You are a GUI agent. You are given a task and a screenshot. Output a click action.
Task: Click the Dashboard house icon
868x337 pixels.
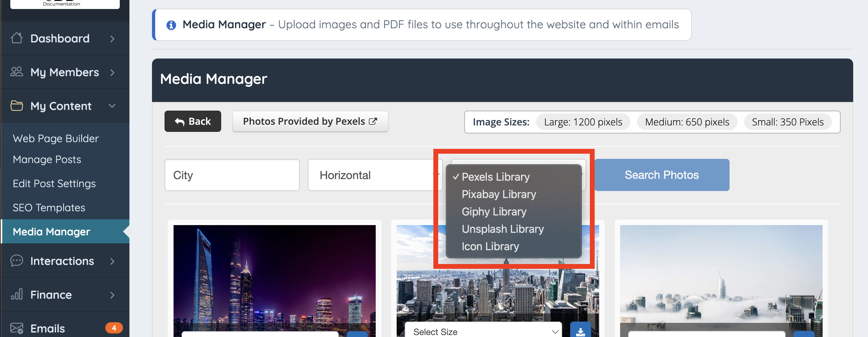(x=16, y=38)
